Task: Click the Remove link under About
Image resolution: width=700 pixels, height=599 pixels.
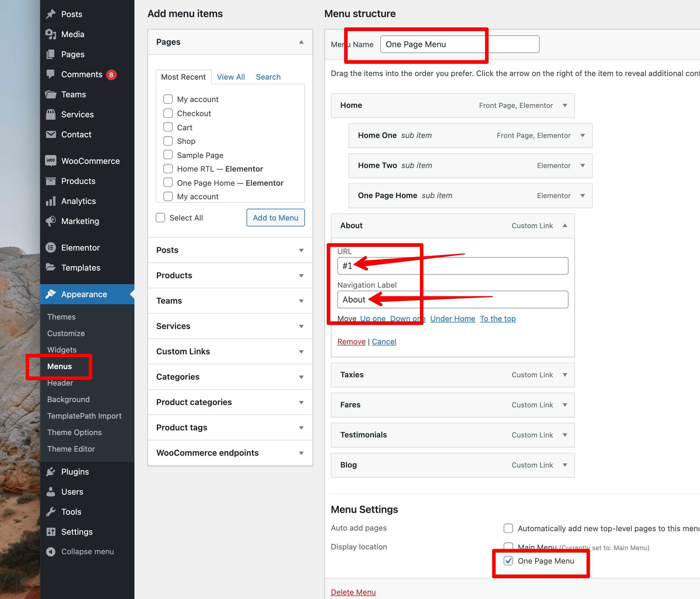Action: pyautogui.click(x=351, y=342)
